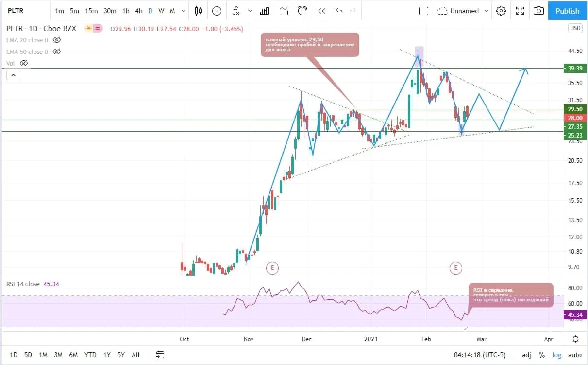The height and width of the screenshot is (365, 588).
Task: Select the layout square icon
Action: [x=423, y=11]
